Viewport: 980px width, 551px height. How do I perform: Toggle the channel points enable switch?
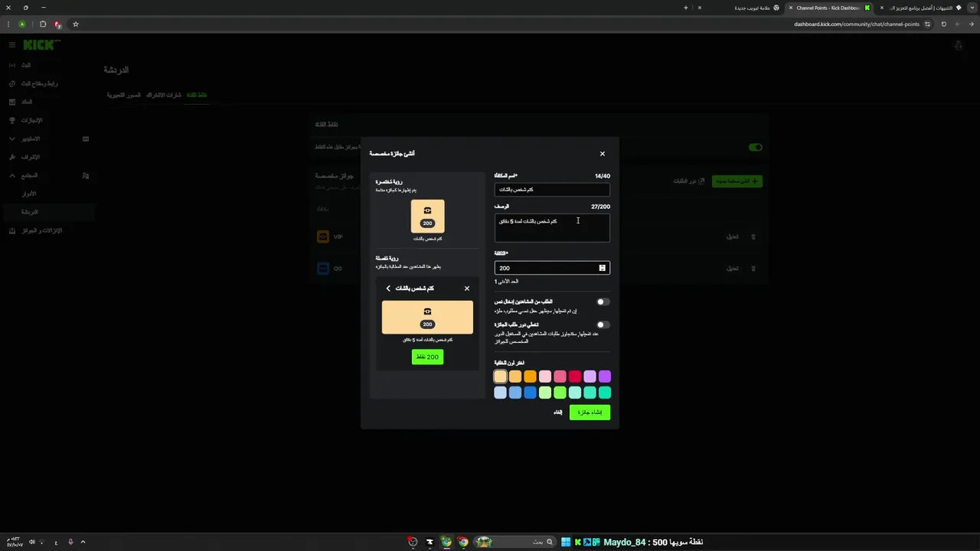756,147
